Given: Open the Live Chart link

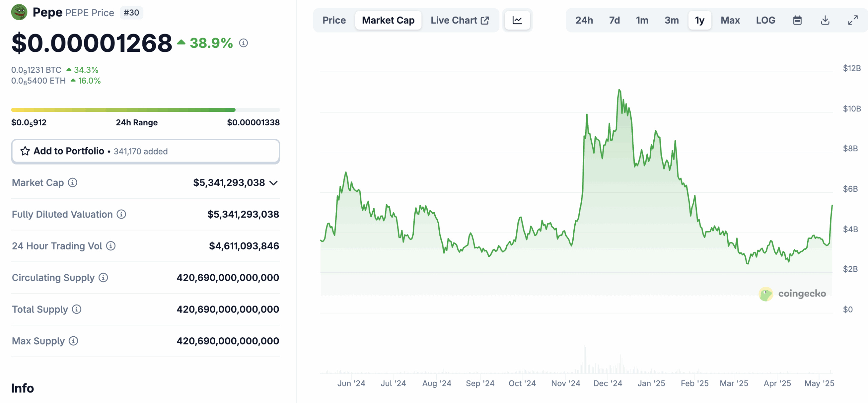Looking at the screenshot, I should coord(459,20).
